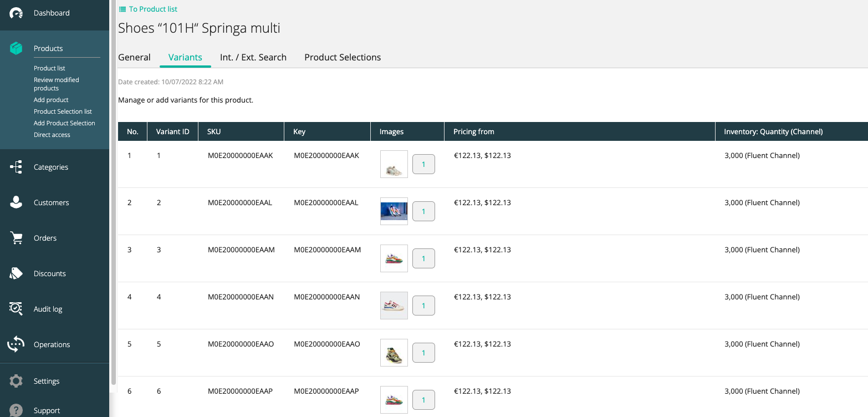Click the Settings gear icon
The image size is (868, 417).
tap(16, 381)
